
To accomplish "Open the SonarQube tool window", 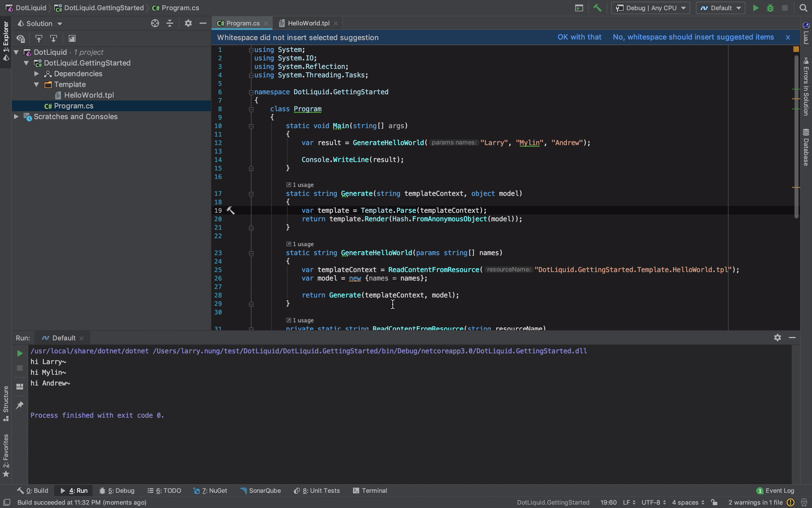I will pyautogui.click(x=261, y=491).
